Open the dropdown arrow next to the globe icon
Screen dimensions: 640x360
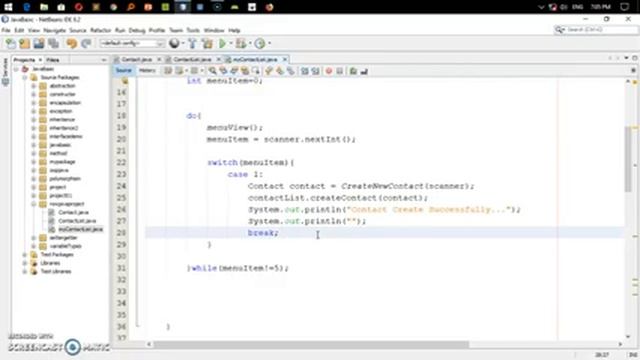(183, 43)
